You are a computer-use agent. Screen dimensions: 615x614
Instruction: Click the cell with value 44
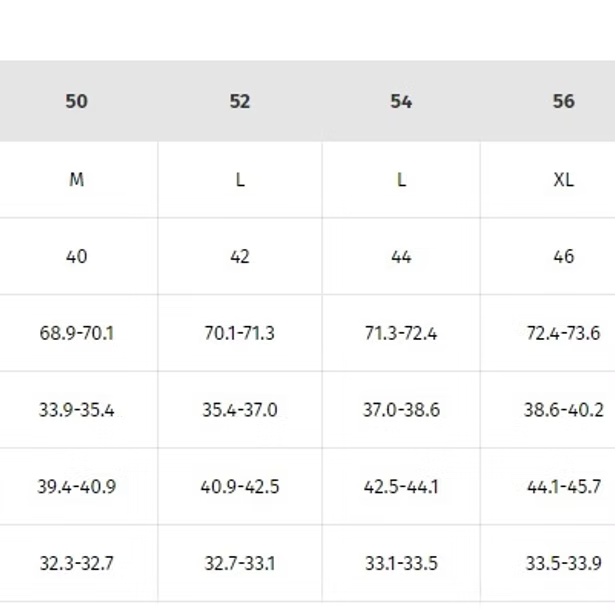coord(401,257)
